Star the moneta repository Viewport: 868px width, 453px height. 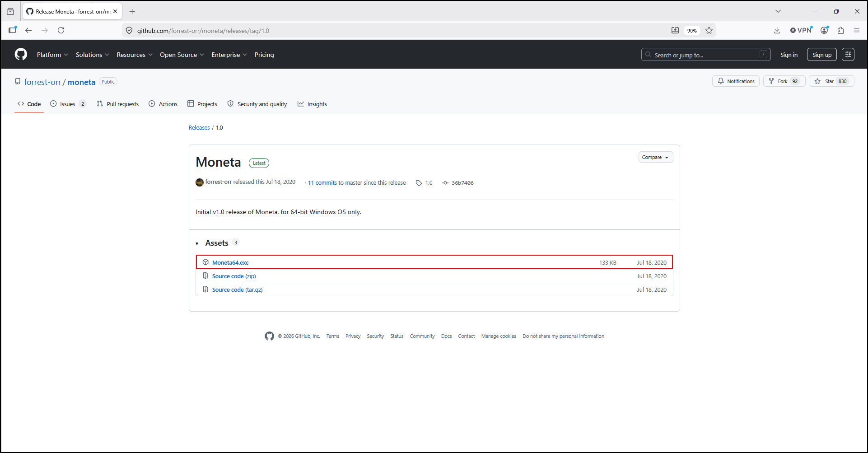831,81
